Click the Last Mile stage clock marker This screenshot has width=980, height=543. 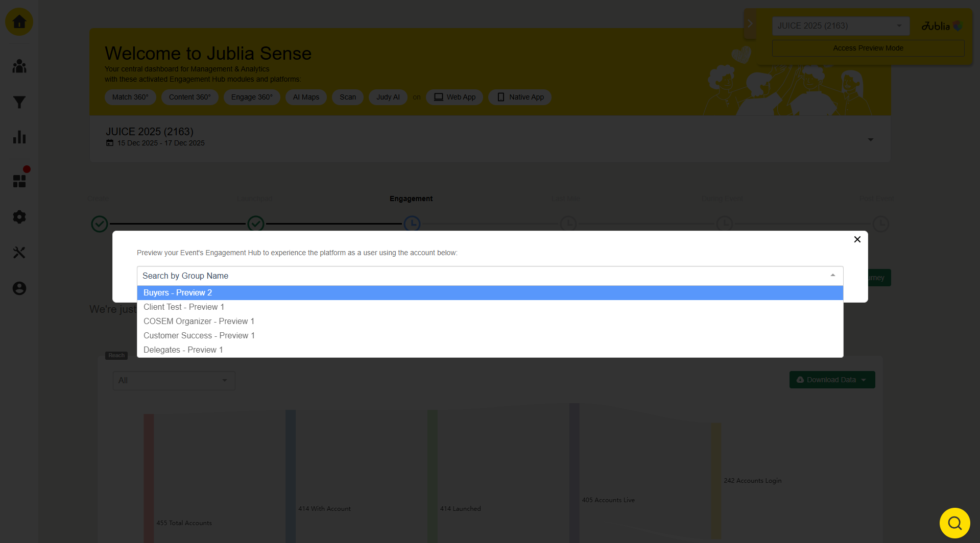568,224
